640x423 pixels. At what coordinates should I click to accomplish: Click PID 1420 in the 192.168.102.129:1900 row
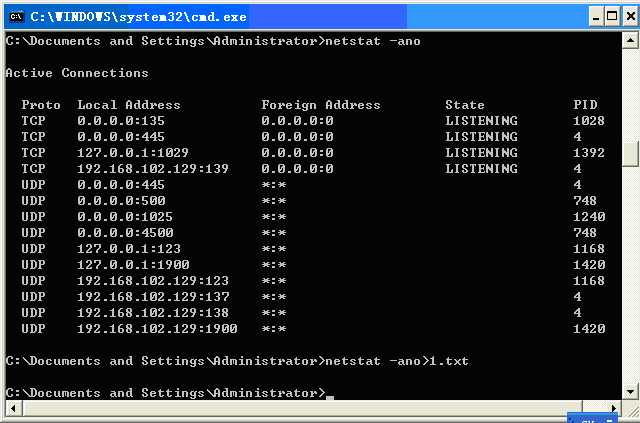pyautogui.click(x=589, y=329)
